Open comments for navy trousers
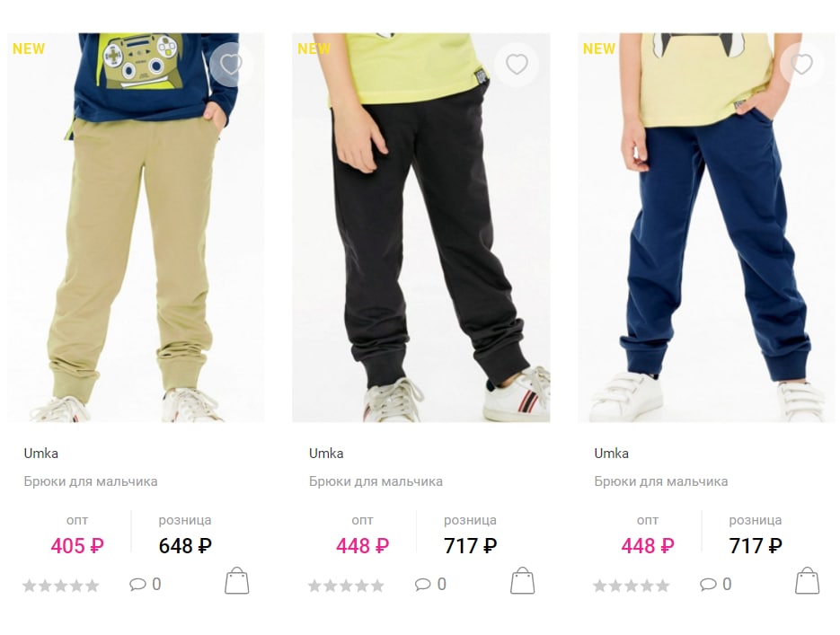Screen dimensions: 840x635 point(716,584)
